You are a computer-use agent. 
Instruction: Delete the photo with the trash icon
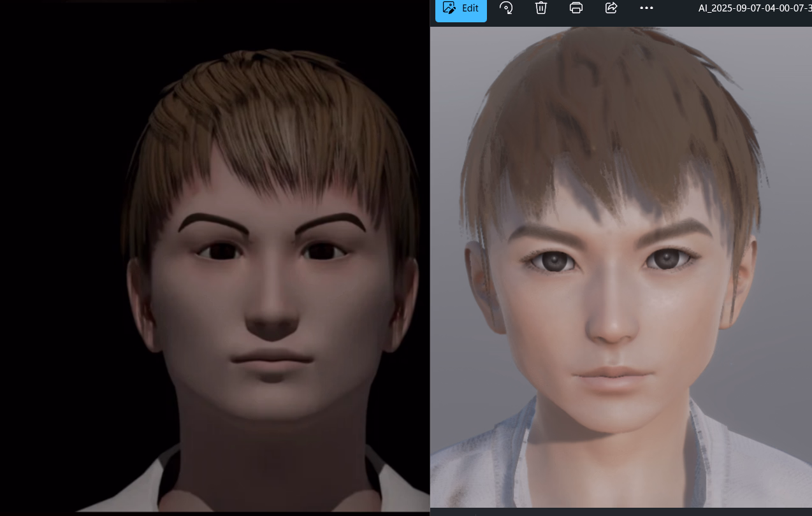point(541,8)
